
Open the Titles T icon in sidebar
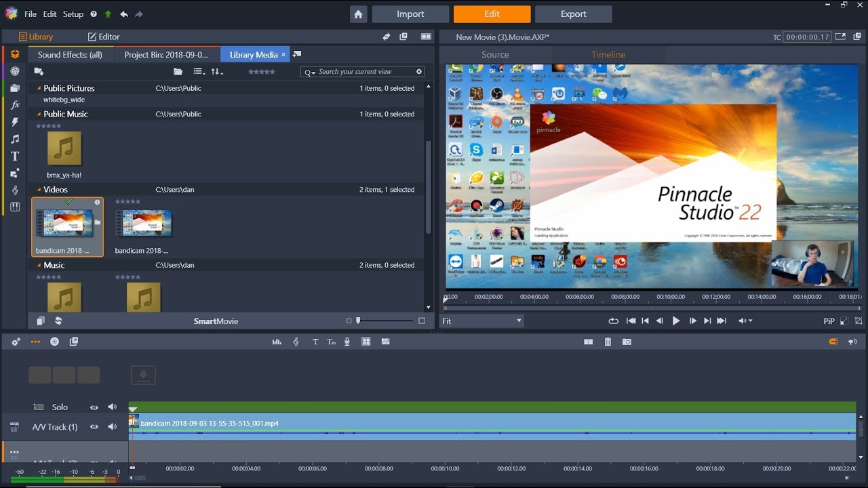click(14, 156)
